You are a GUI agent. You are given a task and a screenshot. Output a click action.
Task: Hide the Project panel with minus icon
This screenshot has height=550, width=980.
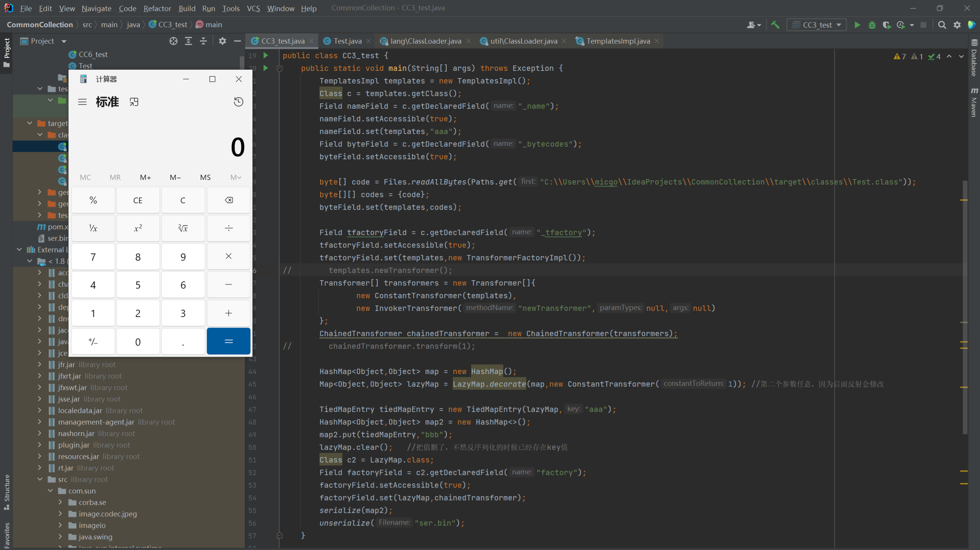(237, 41)
